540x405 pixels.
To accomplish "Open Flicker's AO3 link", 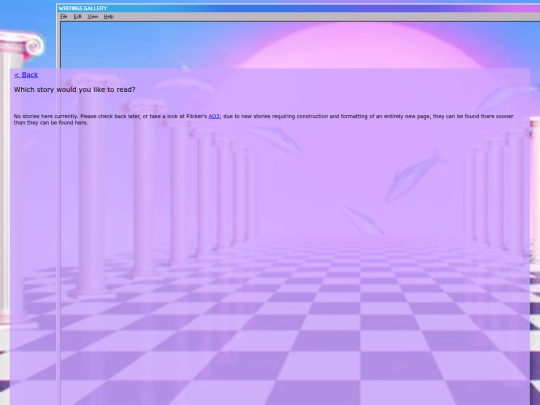I will click(x=214, y=116).
